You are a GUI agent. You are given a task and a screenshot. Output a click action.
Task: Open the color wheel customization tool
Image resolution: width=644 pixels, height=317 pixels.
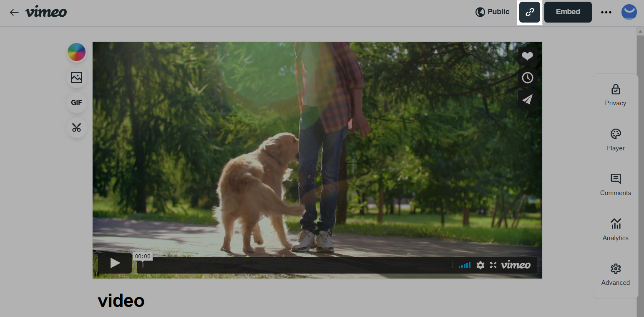pos(76,52)
